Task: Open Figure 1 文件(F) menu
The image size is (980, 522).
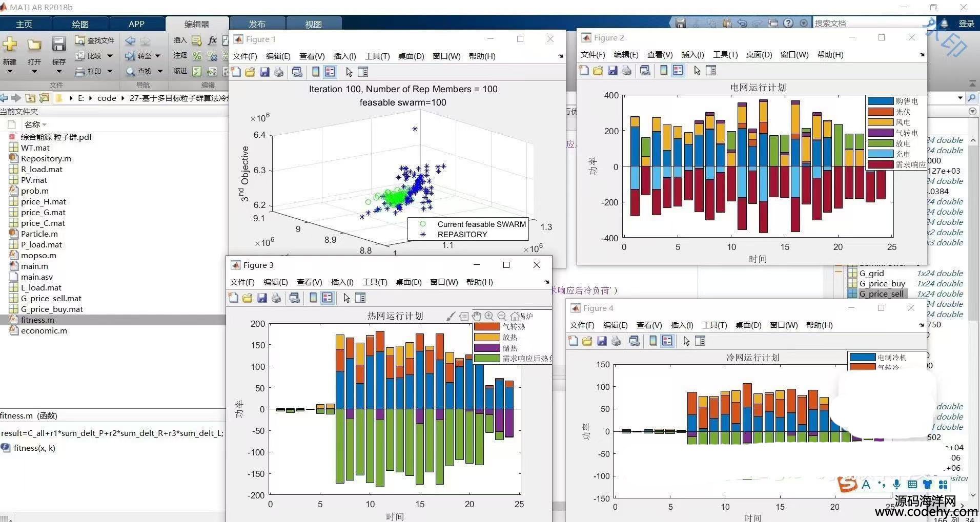Action: [245, 56]
